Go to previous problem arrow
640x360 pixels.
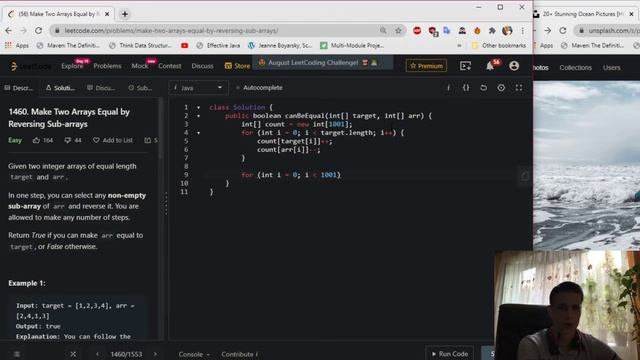(97, 354)
